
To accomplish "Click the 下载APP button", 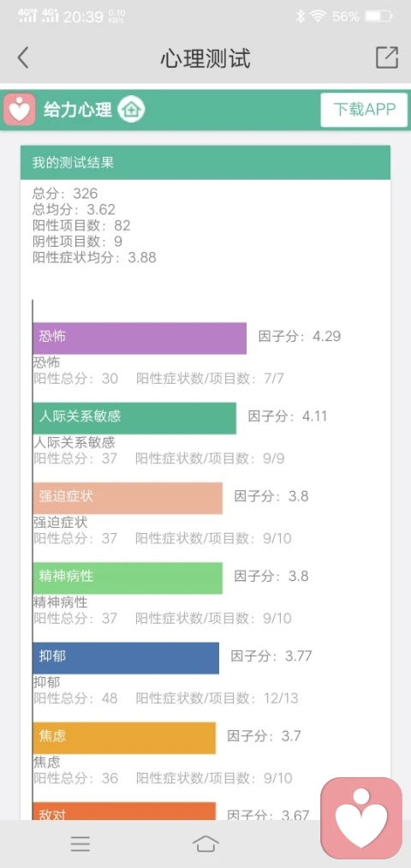I will coord(364,110).
